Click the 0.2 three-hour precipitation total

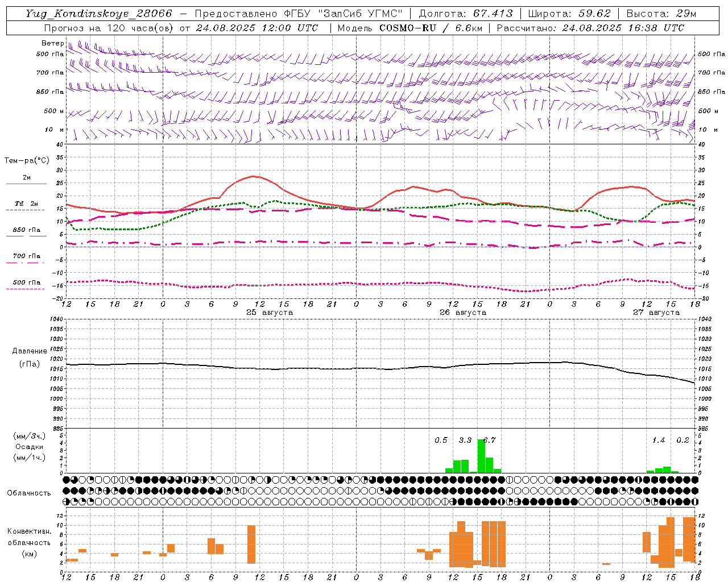click(x=682, y=440)
